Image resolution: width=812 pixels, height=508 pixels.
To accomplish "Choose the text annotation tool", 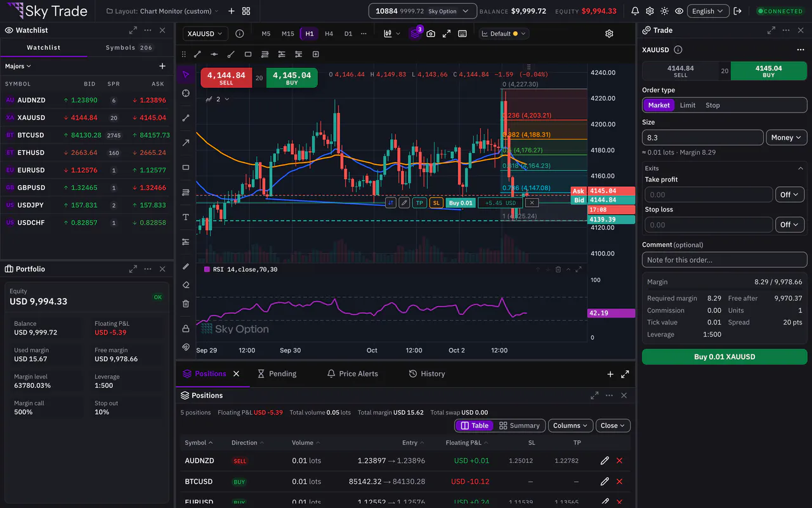I will (186, 217).
